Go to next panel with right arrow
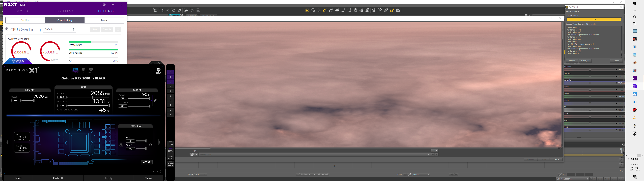This screenshot has width=644, height=181. (x=159, y=142)
